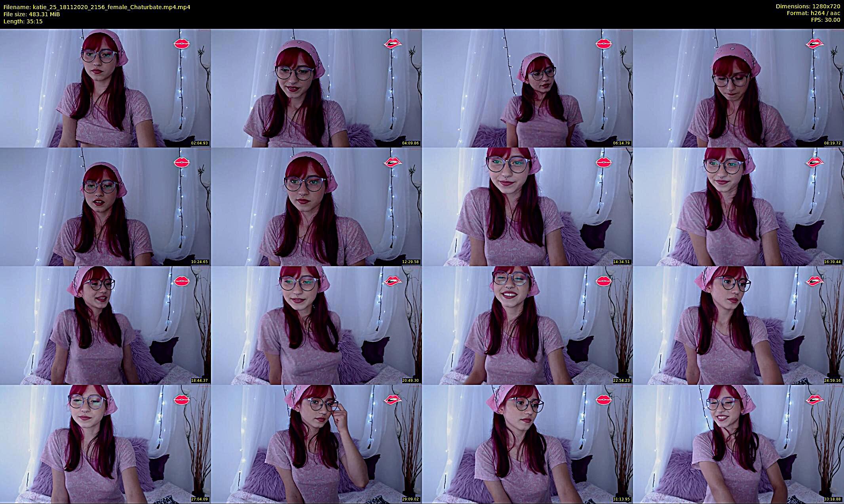Click the thumbnail timestamped 10:24.65
The width and height of the screenshot is (844, 504).
(105, 207)
